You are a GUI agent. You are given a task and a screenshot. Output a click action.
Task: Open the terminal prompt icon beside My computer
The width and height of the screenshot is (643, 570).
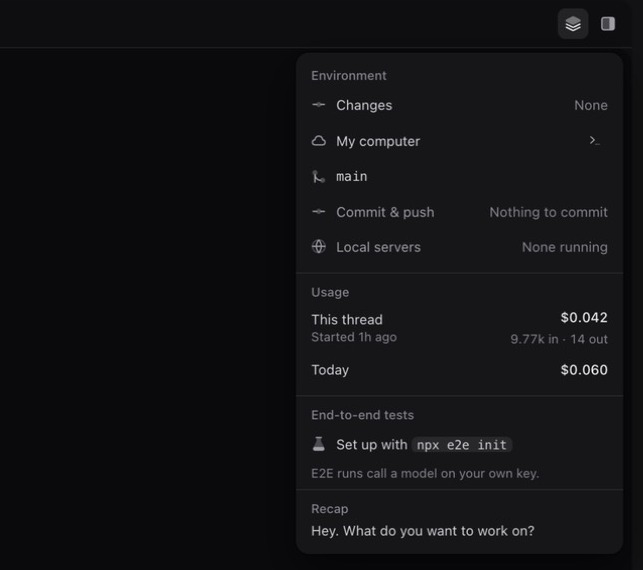click(x=594, y=141)
